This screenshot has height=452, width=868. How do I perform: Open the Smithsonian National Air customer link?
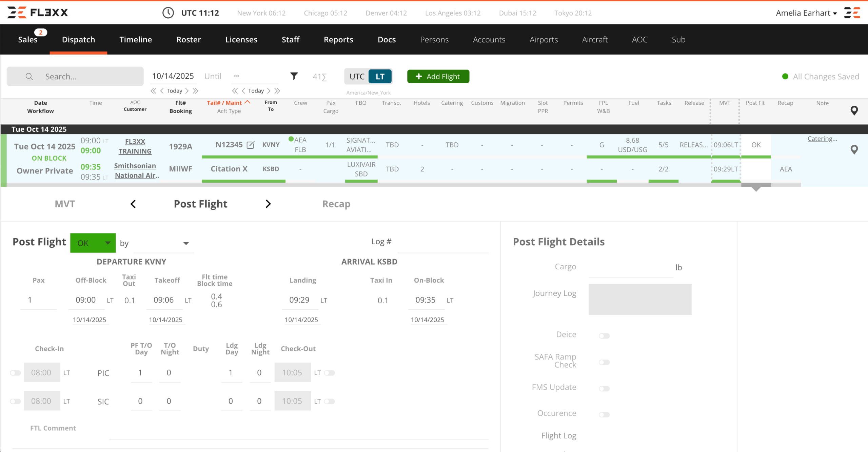pyautogui.click(x=135, y=170)
